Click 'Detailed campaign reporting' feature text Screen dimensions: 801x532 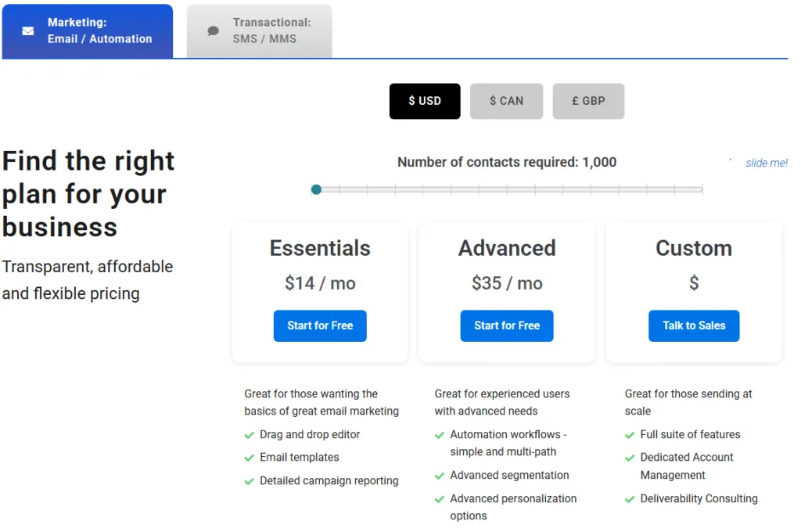(x=329, y=481)
